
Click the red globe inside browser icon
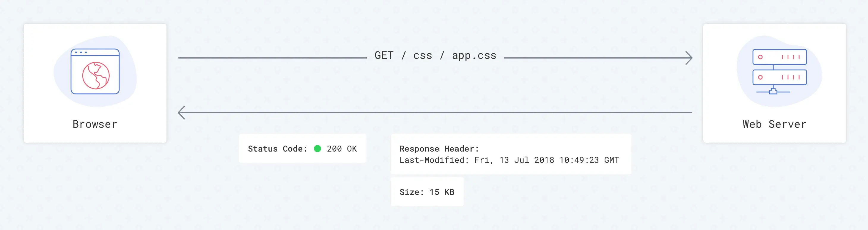click(96, 75)
